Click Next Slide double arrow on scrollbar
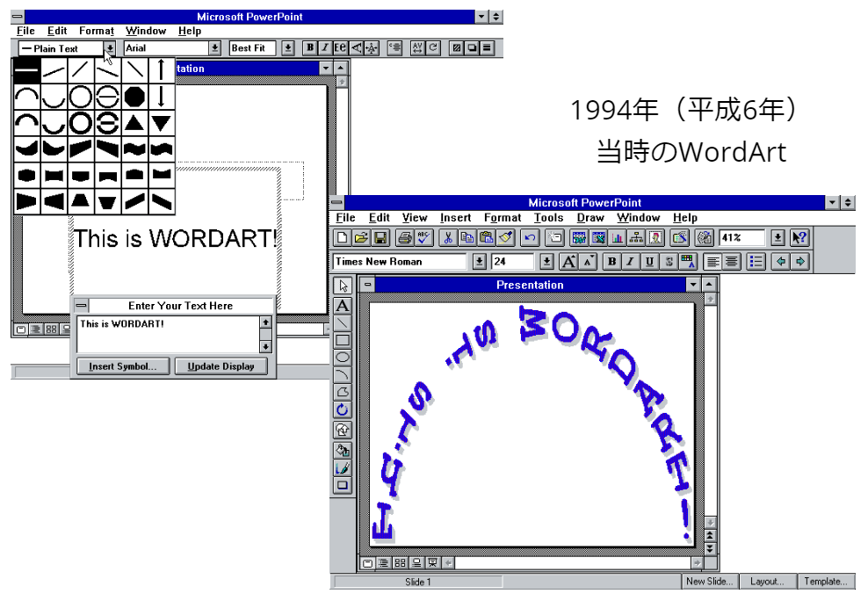Image resolution: width=868 pixels, height=601 pixels. pos(710,549)
